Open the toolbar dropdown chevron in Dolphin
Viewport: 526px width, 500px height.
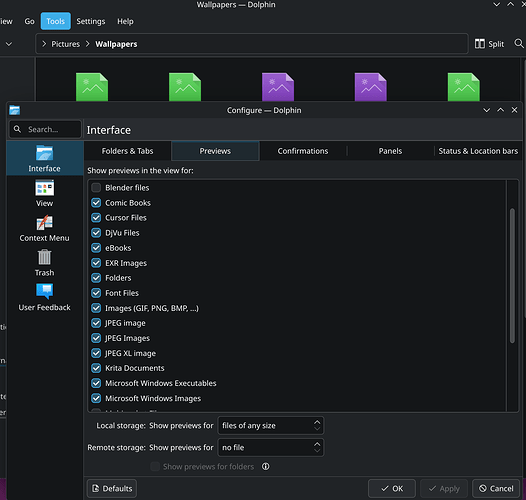click(9, 44)
